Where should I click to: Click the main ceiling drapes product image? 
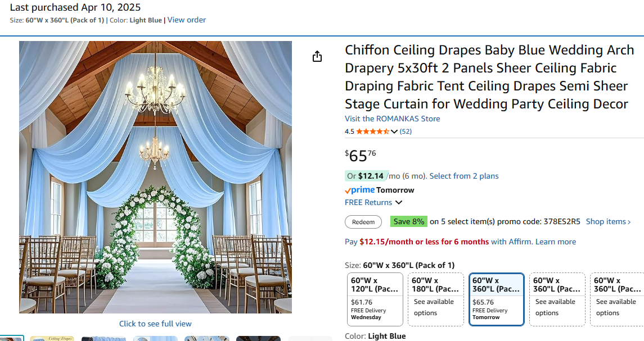coord(155,177)
